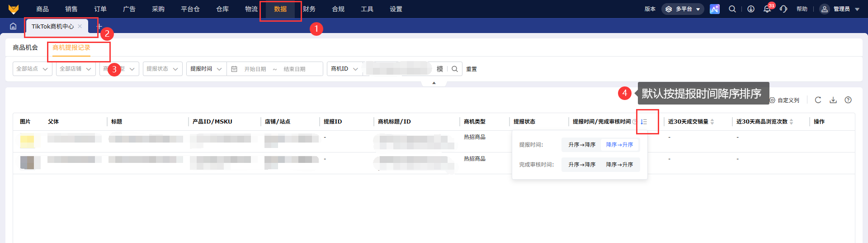The width and height of the screenshot is (868, 243).
Task: Select 提报时间 升序→降序 option
Action: (582, 145)
